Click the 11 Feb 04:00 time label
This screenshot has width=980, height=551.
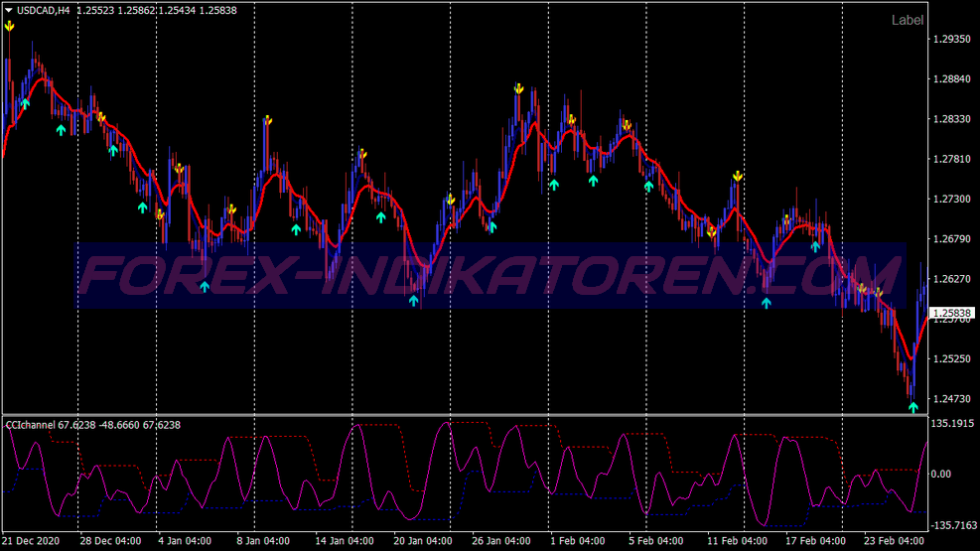[x=737, y=541]
